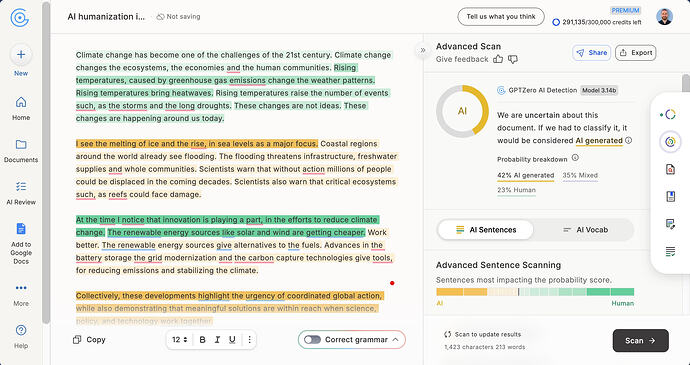Viewport: 690px width, 365px height.
Task: Click Scan to update results text
Action: tap(488, 334)
